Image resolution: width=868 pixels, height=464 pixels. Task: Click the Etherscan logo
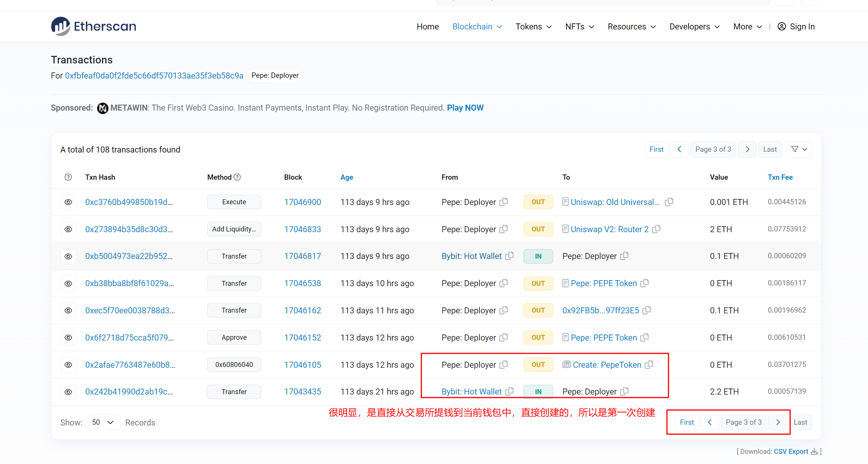pyautogui.click(x=94, y=26)
